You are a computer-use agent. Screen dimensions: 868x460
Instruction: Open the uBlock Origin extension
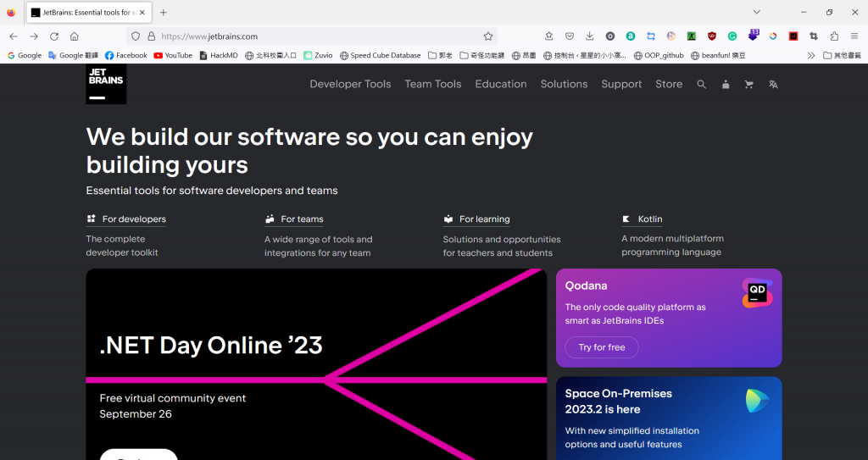[x=712, y=36]
